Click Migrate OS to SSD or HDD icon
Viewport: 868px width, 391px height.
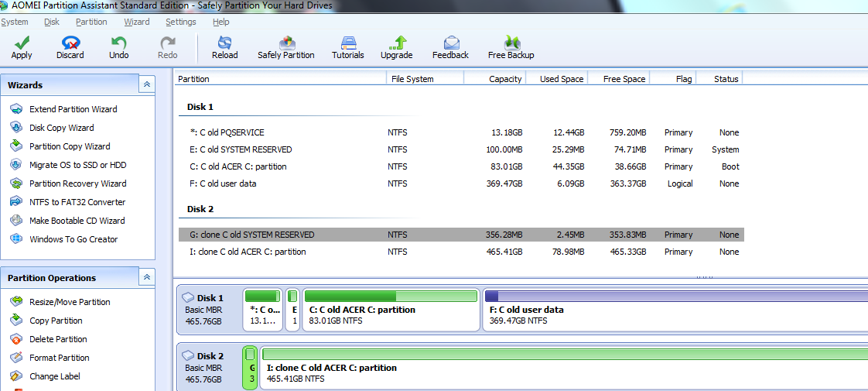(x=17, y=164)
